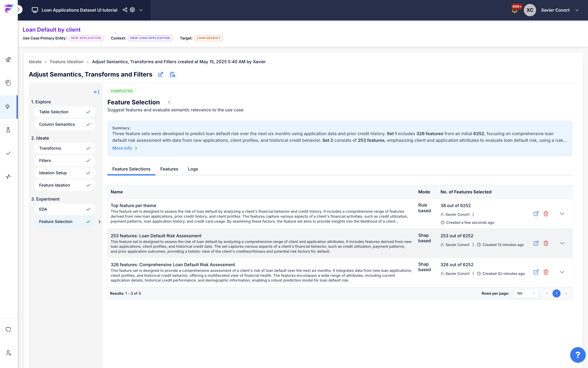Switch to the Logs tab
This screenshot has width=588, height=368.
(x=193, y=169)
